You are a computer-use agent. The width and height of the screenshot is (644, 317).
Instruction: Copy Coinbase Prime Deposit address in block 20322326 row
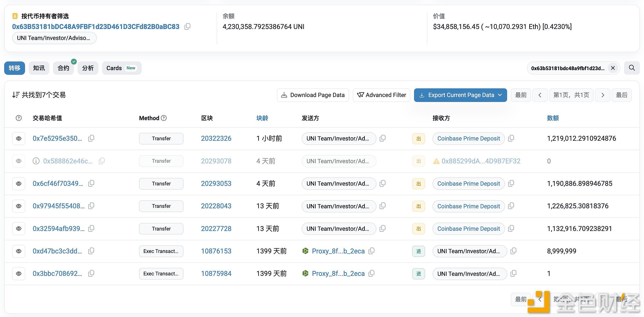pos(511,138)
